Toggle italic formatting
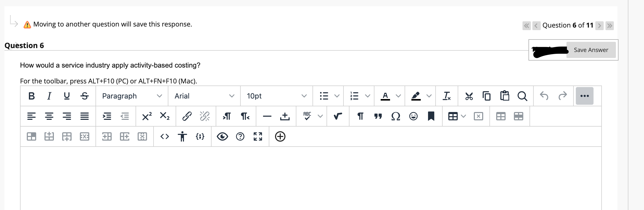 point(49,96)
